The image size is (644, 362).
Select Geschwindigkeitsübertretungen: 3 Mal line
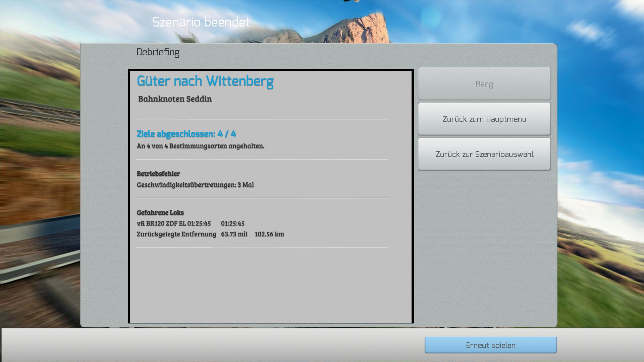pyautogui.click(x=195, y=185)
